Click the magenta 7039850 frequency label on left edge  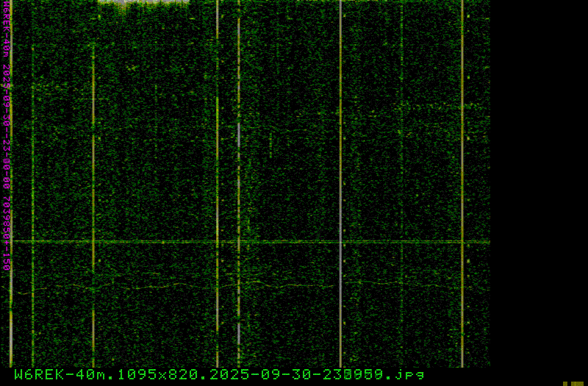click(7, 212)
